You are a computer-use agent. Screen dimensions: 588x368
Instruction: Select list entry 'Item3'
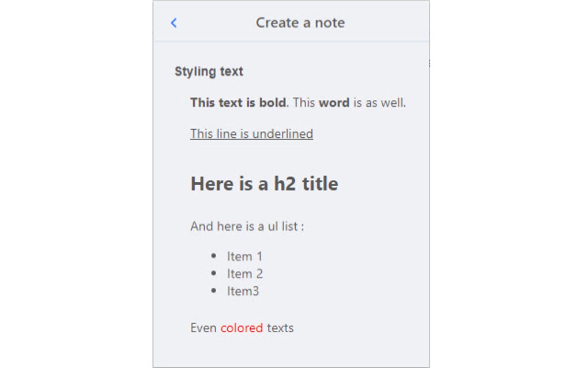tap(243, 291)
